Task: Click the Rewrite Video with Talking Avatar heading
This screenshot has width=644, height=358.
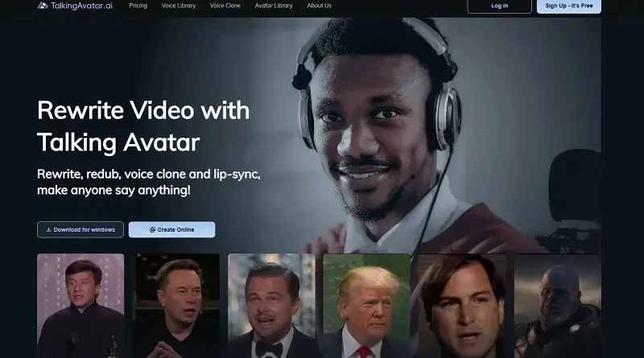Action: 143,126
